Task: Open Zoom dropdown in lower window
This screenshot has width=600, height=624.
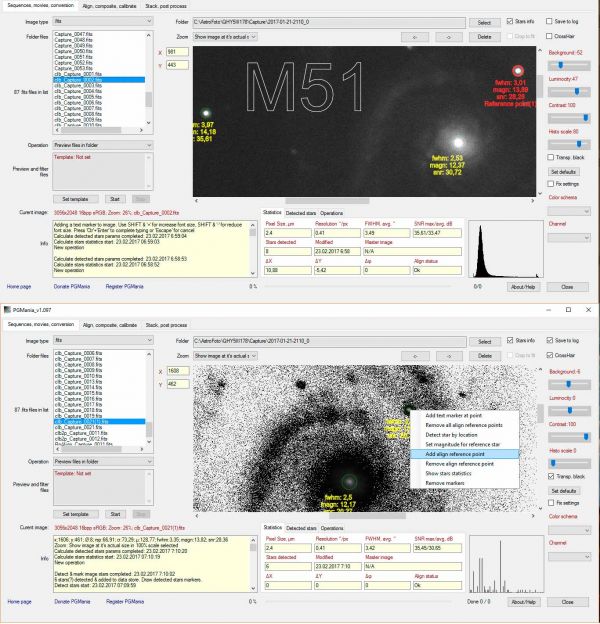Action: coord(226,356)
